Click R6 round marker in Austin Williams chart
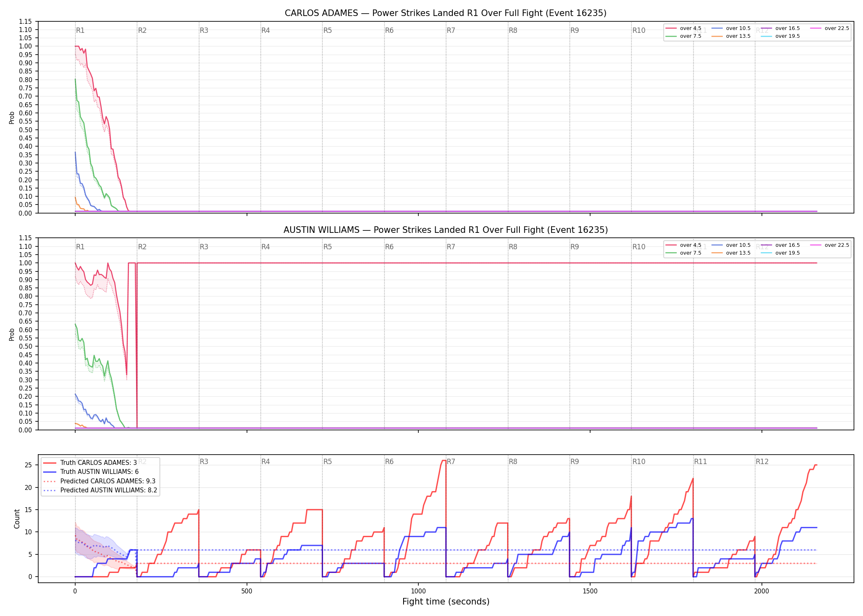This screenshot has height=616, width=863. click(x=389, y=247)
